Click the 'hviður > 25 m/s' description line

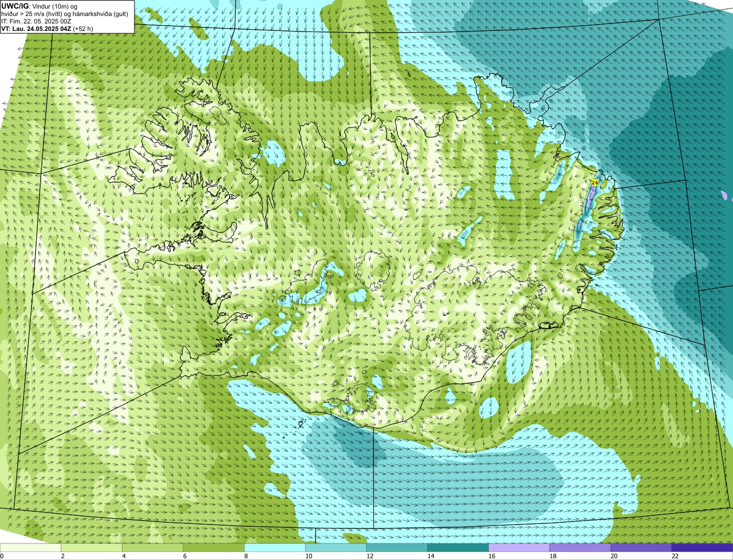65,14
